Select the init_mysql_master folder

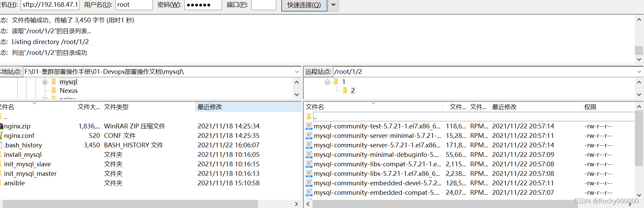pyautogui.click(x=30, y=174)
